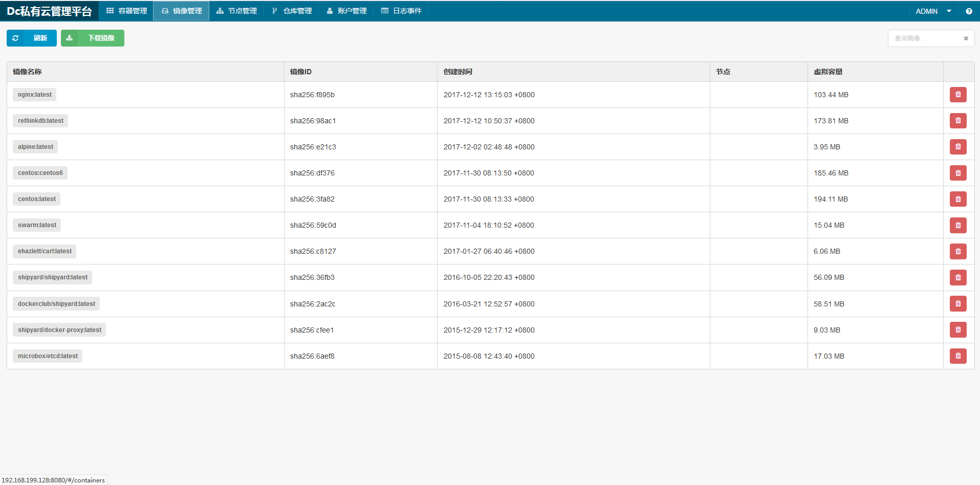Click image ID sha256:98ac1

(313, 121)
